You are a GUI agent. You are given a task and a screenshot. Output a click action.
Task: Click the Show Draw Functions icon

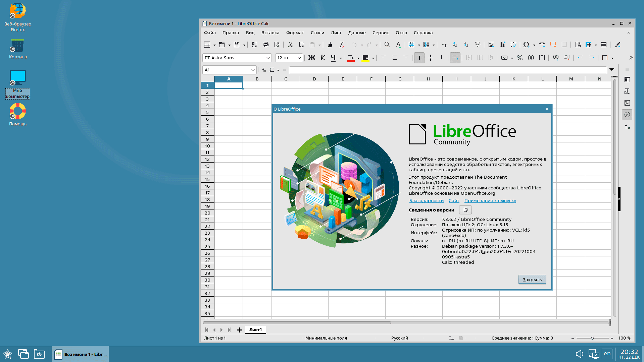(x=617, y=45)
